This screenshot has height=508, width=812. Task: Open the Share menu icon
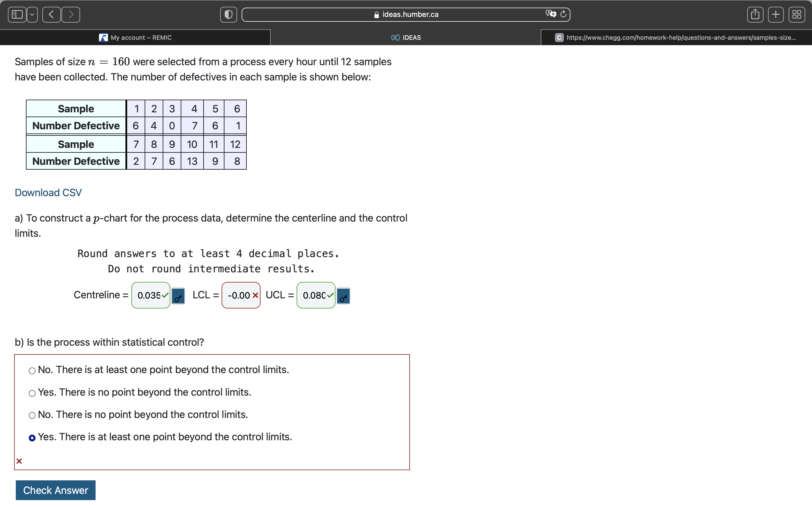755,14
